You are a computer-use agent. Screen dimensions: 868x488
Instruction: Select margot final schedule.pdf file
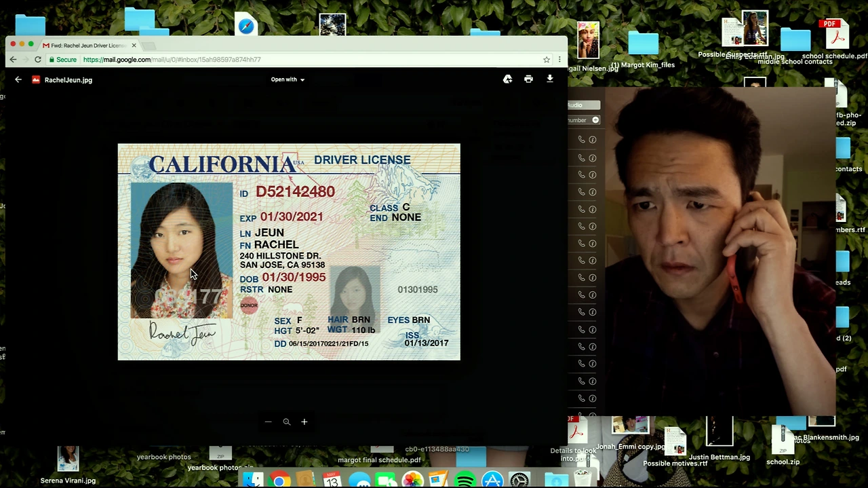click(x=379, y=460)
